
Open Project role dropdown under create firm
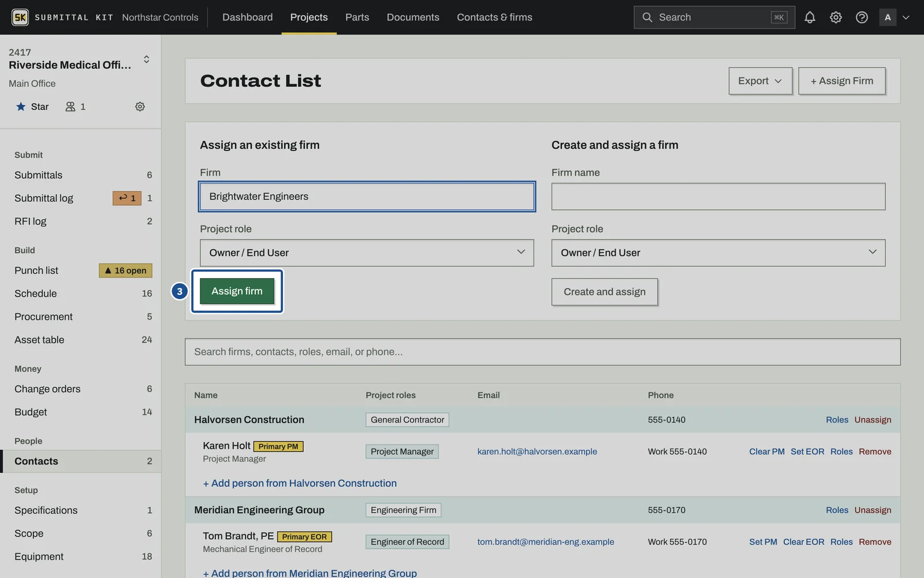pos(718,253)
